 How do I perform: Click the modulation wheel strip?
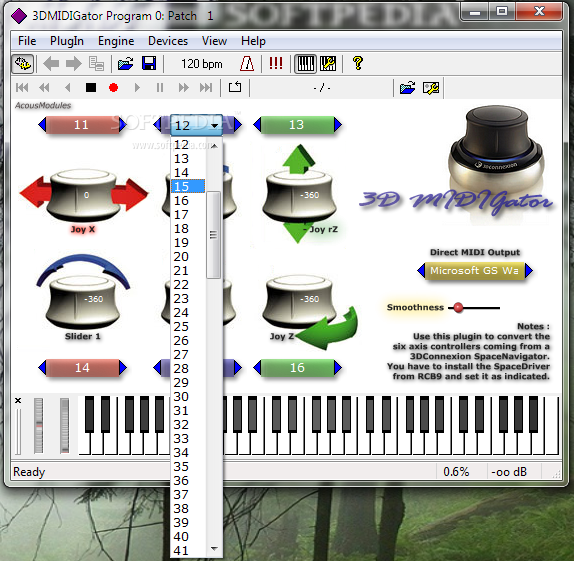[64, 426]
